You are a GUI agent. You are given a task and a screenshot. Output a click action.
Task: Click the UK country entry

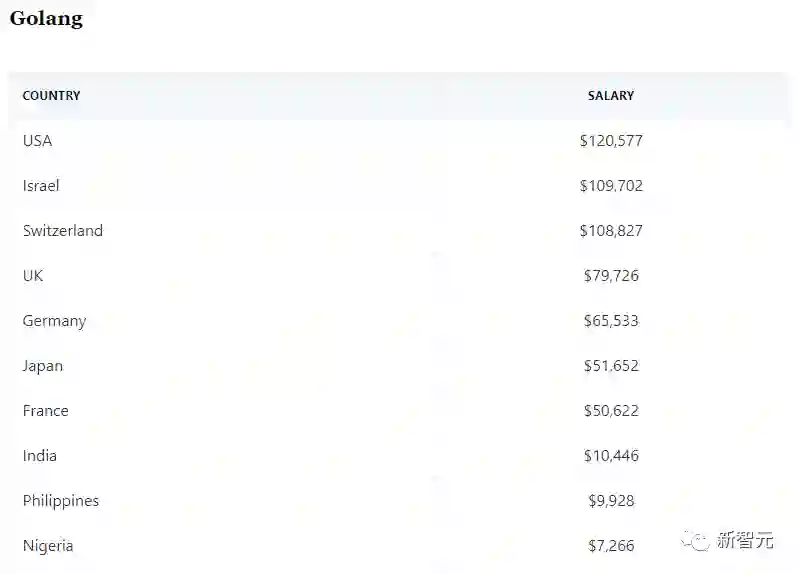33,276
